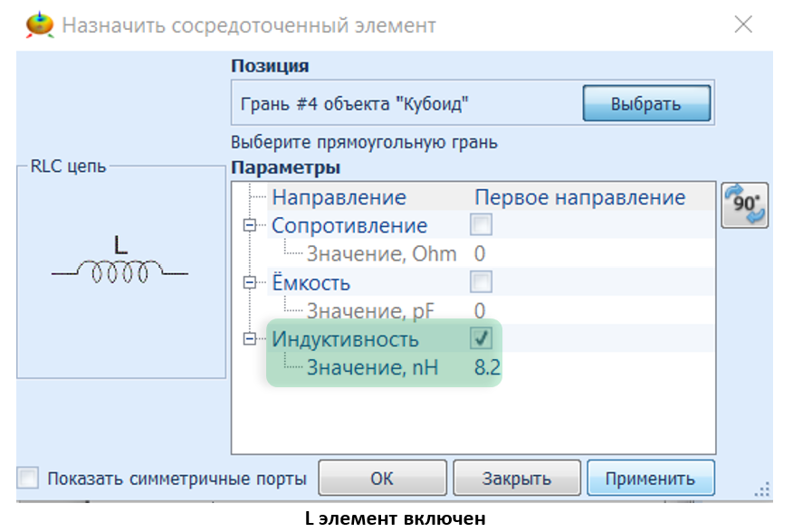This screenshot has width=793, height=532.
Task: Collapse the Сопротивление tree node
Action: 250,225
